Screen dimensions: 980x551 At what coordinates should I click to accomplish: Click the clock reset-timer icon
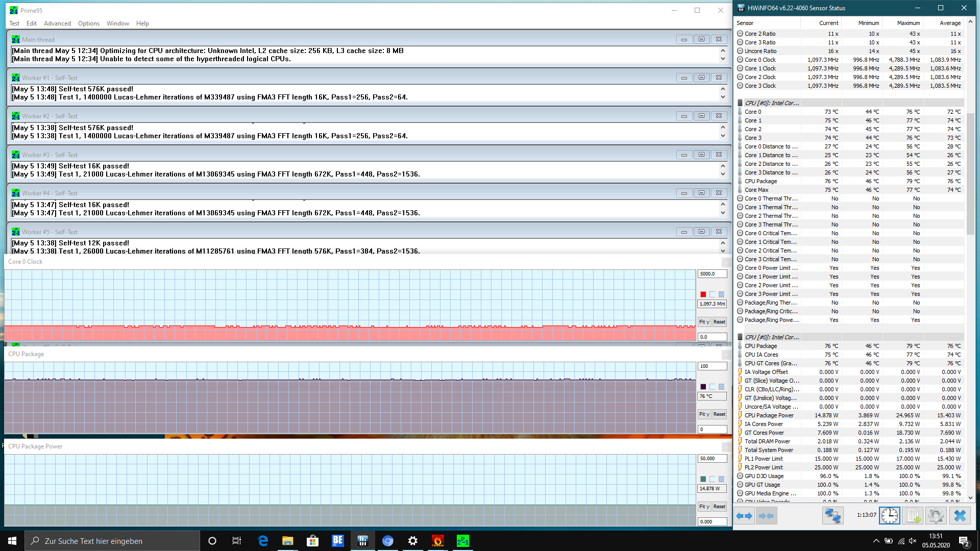[890, 516]
